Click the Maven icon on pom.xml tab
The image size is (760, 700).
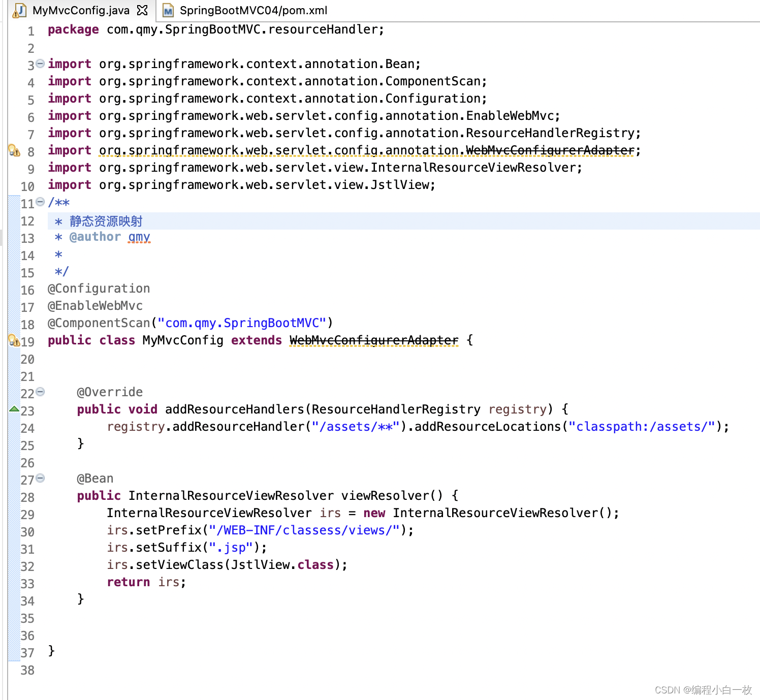(168, 10)
